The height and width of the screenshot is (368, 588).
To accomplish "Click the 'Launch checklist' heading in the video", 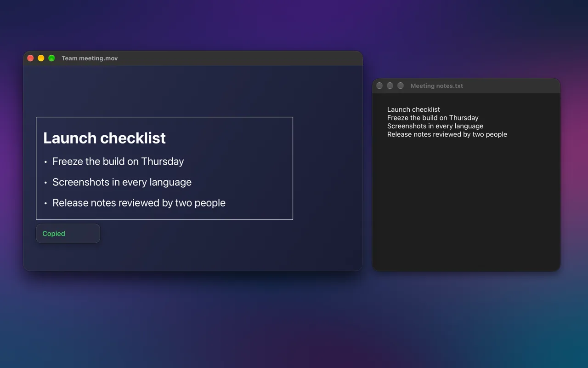I will tap(104, 138).
